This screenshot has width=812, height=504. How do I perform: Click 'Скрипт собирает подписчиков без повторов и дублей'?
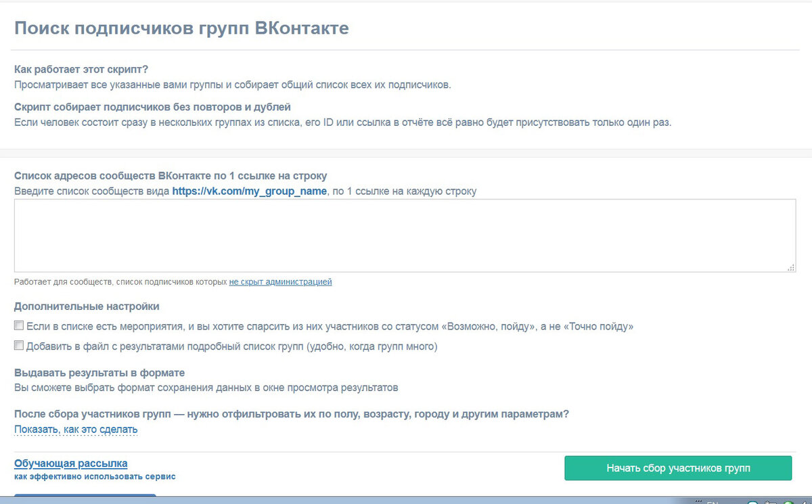pos(152,107)
